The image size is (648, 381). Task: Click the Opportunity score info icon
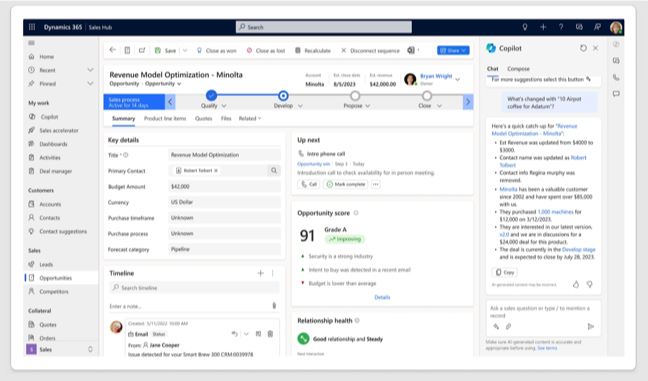pos(356,213)
